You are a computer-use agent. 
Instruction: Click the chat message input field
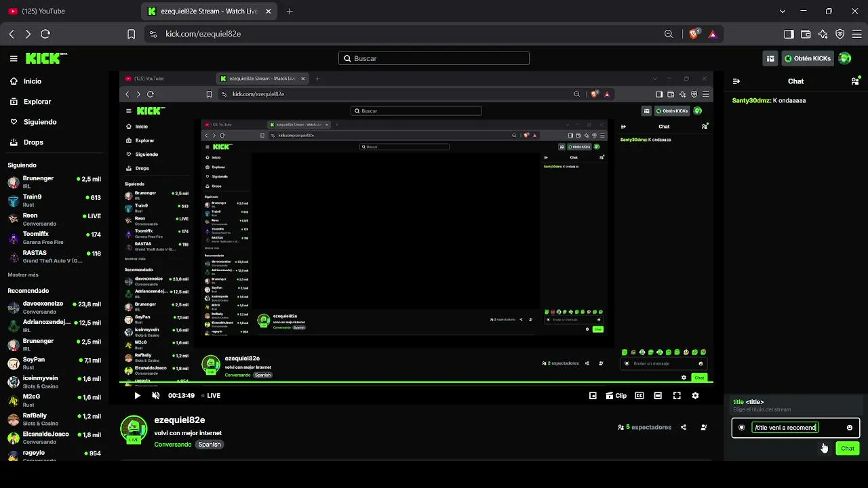795,428
